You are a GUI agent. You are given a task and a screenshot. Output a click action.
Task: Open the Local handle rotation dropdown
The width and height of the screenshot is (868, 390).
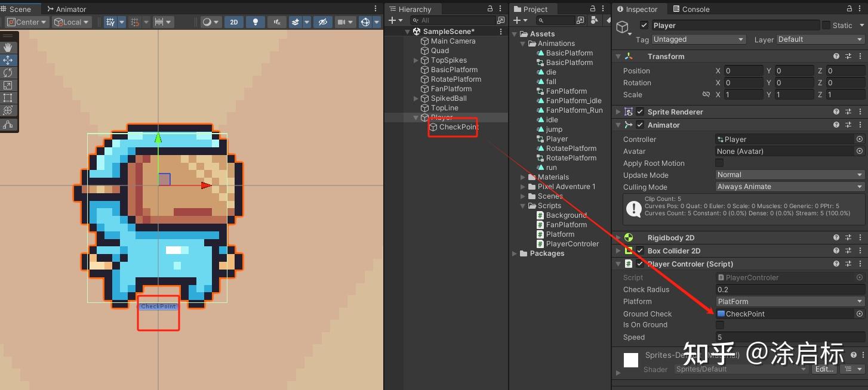tap(72, 22)
